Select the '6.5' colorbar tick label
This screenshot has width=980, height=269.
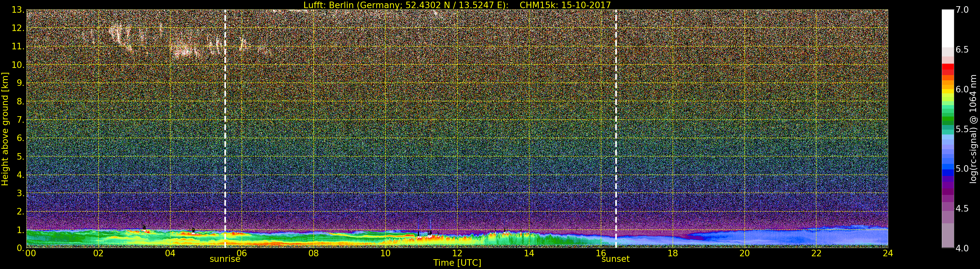[x=962, y=50]
